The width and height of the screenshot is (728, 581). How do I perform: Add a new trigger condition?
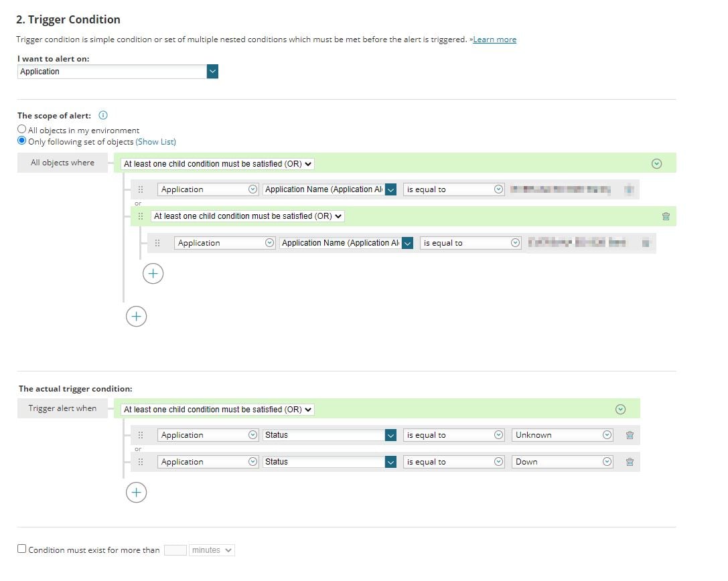(x=136, y=493)
